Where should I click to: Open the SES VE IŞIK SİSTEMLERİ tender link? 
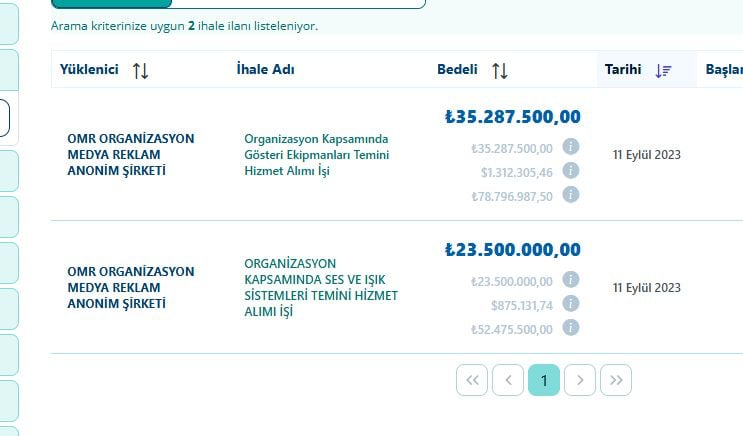click(x=320, y=288)
